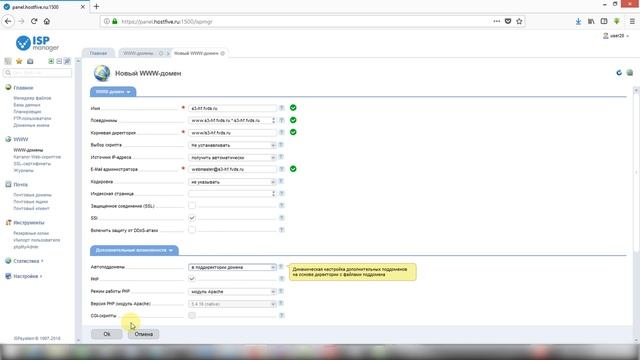Open help hint for Режим работы PHP
Image resolution: width=640 pixels, height=360 pixels.
(281, 291)
